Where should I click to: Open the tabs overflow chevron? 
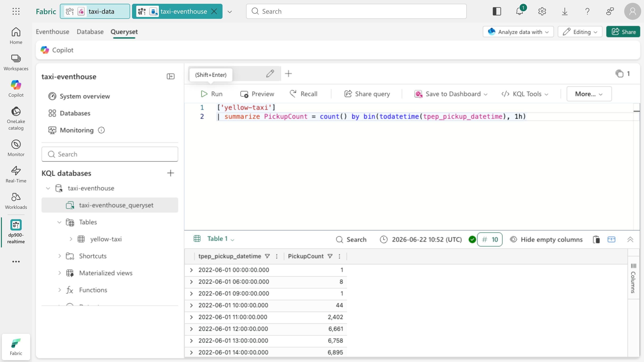[230, 12]
